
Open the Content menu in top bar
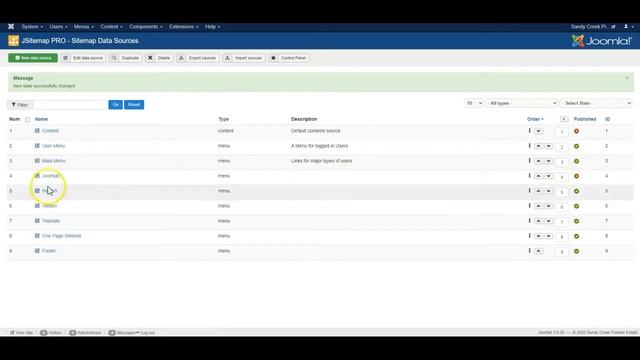point(111,27)
